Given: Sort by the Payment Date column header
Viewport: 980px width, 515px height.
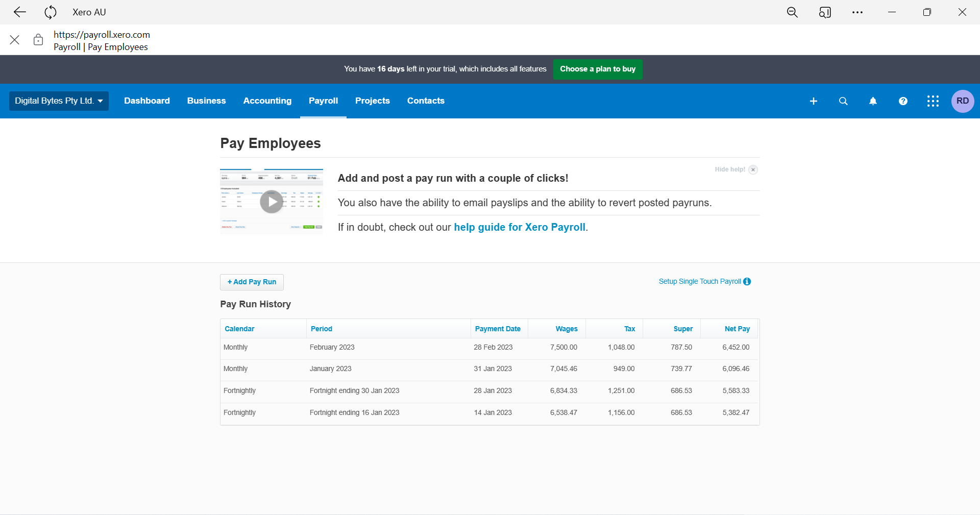Looking at the screenshot, I should (498, 329).
